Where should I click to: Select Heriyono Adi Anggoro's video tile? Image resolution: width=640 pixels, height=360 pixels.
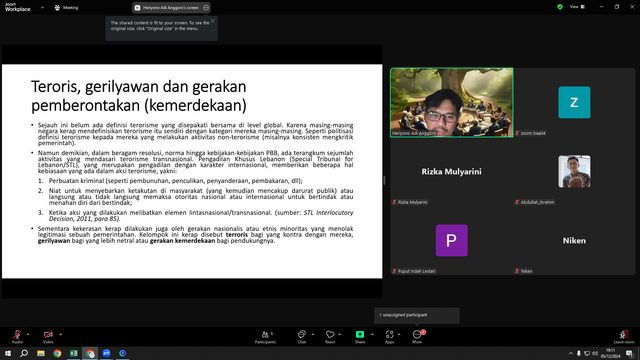(x=451, y=102)
